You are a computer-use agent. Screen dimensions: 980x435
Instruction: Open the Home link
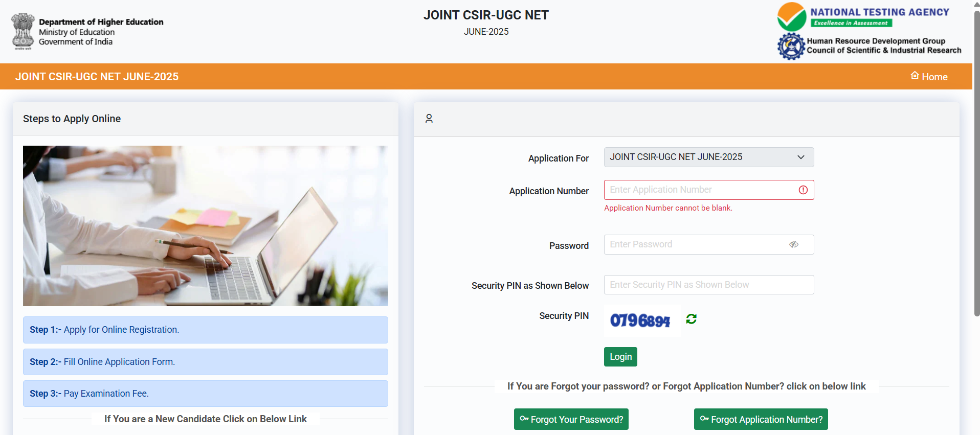click(929, 77)
